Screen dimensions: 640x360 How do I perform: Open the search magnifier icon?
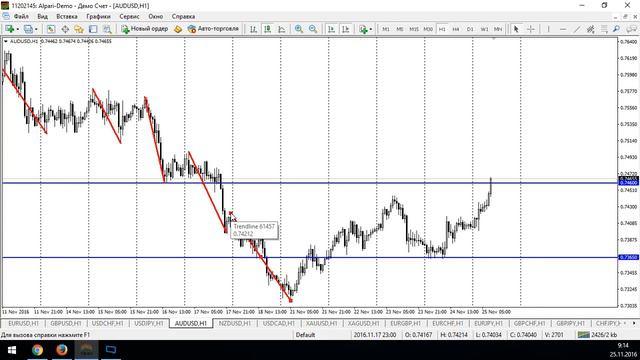pos(616,29)
